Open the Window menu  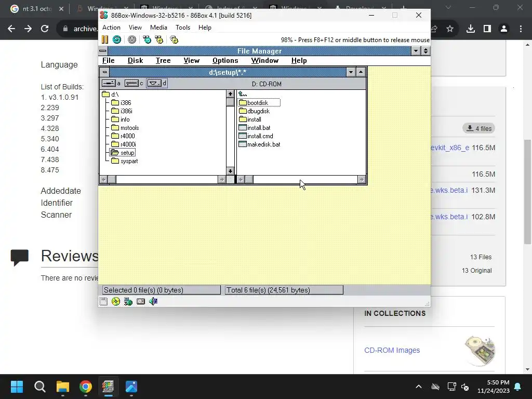click(264, 60)
